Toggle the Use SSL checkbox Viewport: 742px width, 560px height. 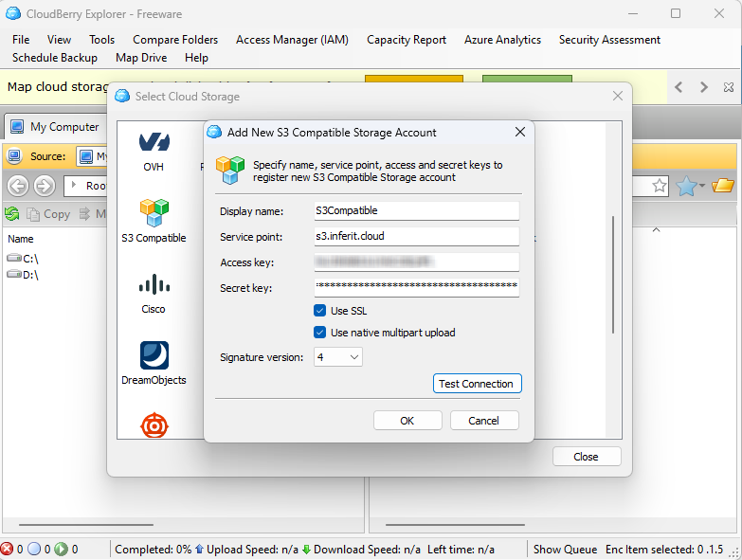320,311
